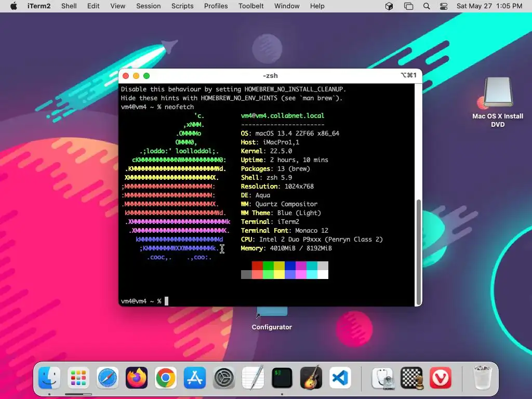This screenshot has width=532, height=399.
Task: Select the Mac OS X Install DVD desktop icon
Action: (x=498, y=102)
